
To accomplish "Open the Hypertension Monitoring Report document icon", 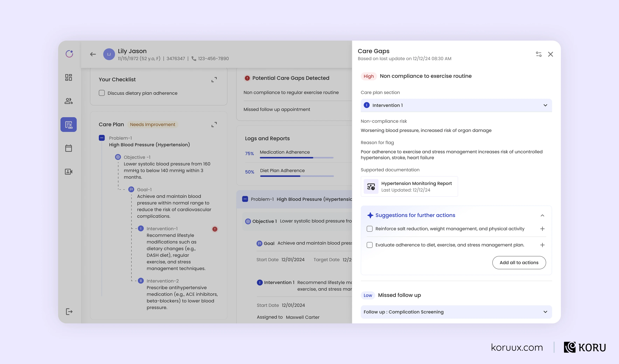I will (371, 187).
